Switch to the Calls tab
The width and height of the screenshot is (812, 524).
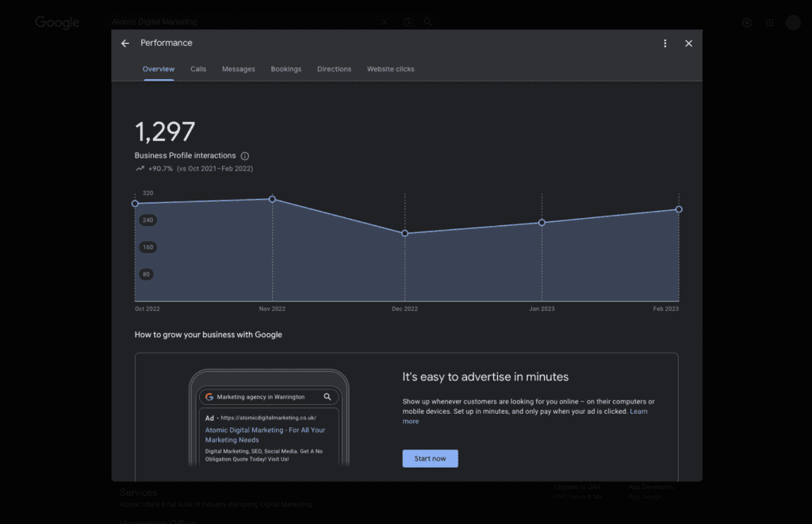(197, 69)
